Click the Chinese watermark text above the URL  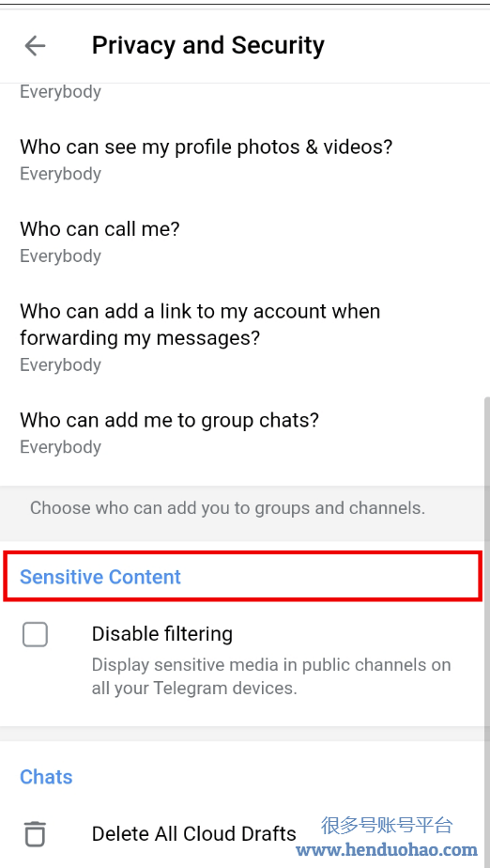pos(387,825)
